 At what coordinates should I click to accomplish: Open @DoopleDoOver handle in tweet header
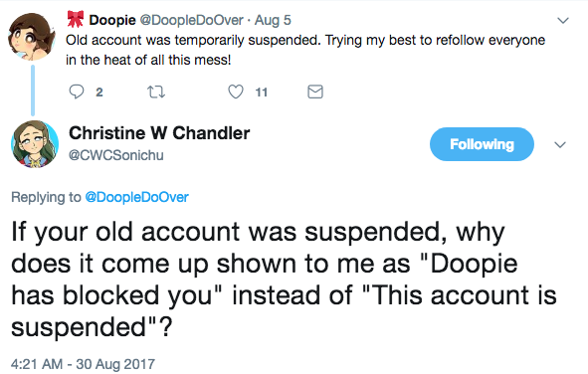(191, 20)
